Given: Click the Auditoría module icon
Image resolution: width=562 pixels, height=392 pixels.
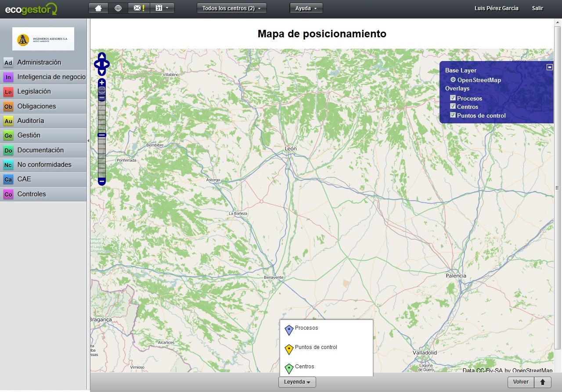Looking at the screenshot, I should click(x=7, y=121).
